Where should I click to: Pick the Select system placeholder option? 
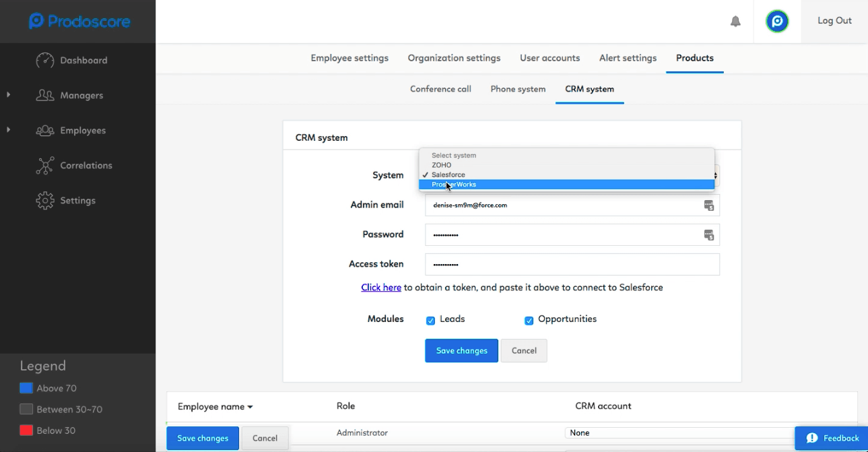566,156
